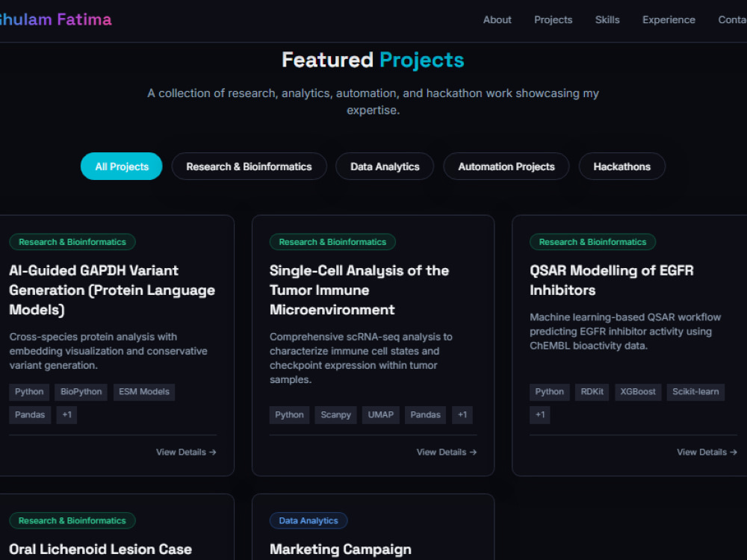Screen dimensions: 747x560
Task: Click the Featured Projects heading
Action: point(373,60)
